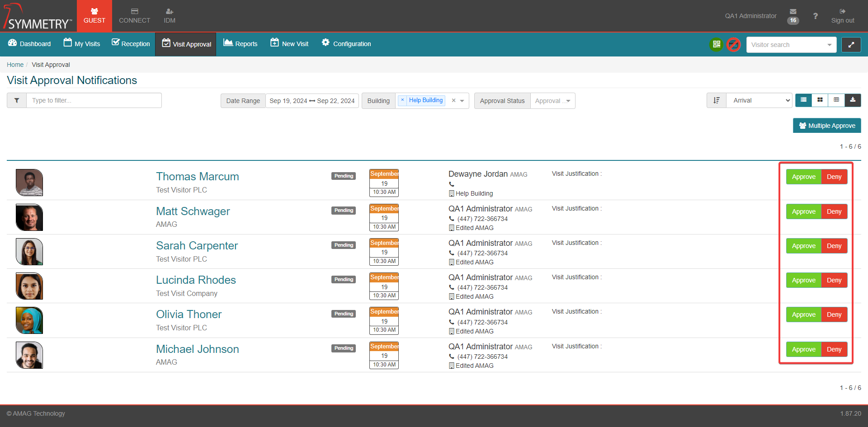Open the messages envelope icon
This screenshot has height=427, width=868.
tap(793, 11)
